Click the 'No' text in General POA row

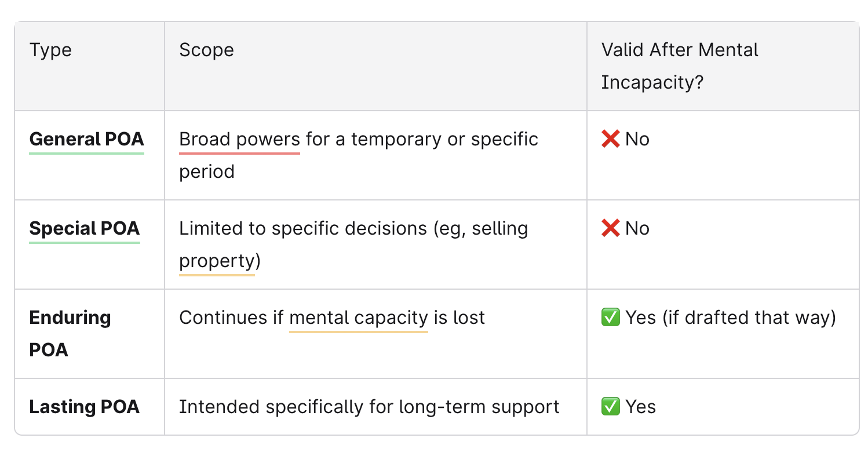[x=637, y=140]
